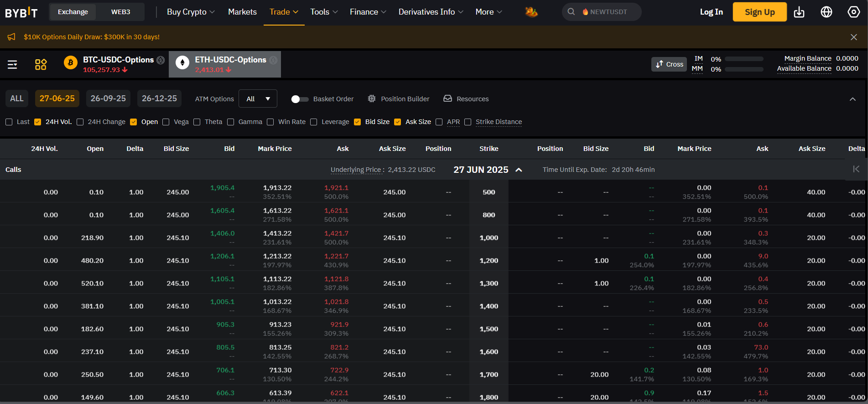Image resolution: width=868 pixels, height=404 pixels.
Task: Close the announcement banner
Action: (x=854, y=37)
